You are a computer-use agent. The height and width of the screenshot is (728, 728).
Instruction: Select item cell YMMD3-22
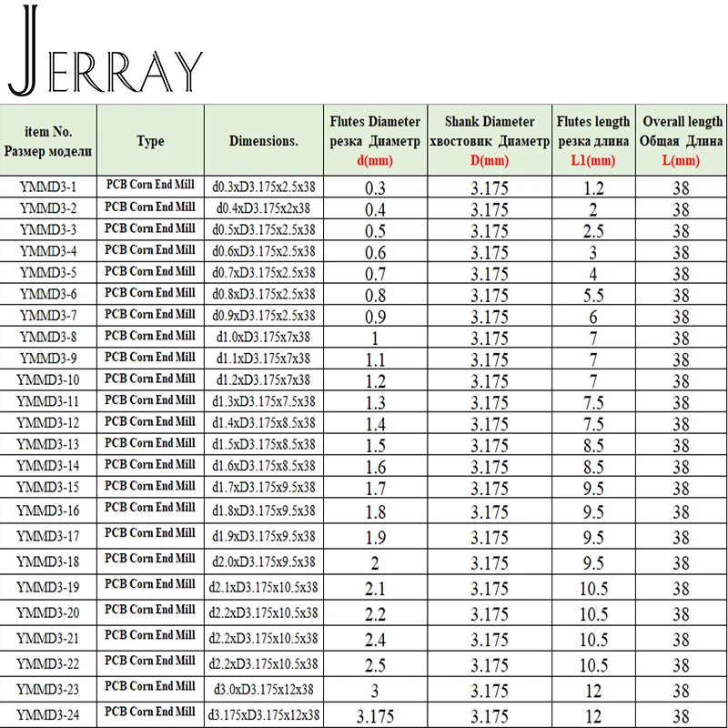pos(48,664)
